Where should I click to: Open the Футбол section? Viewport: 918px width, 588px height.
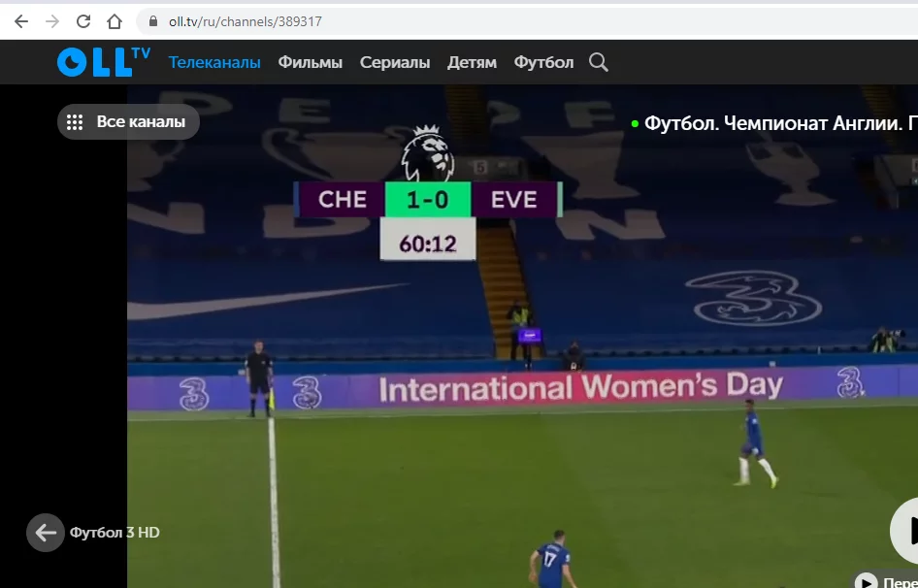(x=543, y=62)
